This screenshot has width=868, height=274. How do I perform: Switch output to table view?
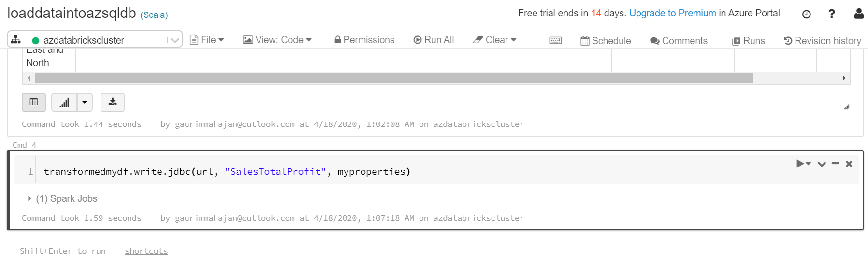point(34,102)
